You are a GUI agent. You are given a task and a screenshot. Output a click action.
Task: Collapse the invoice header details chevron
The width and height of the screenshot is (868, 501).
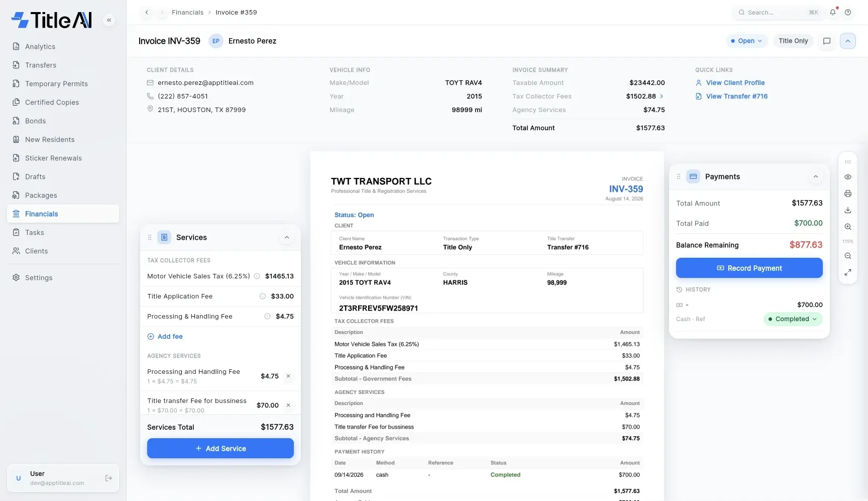point(848,41)
